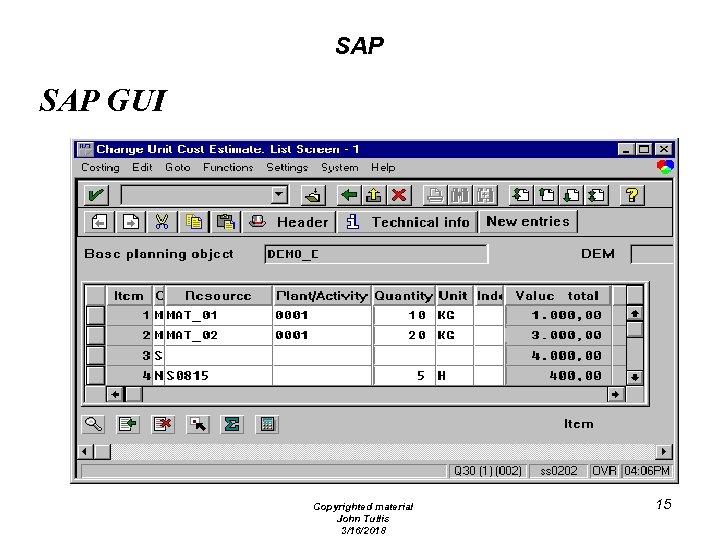Screen dimensions: 720x540
Task: Click the OVR status bar indicator
Action: pos(604,471)
